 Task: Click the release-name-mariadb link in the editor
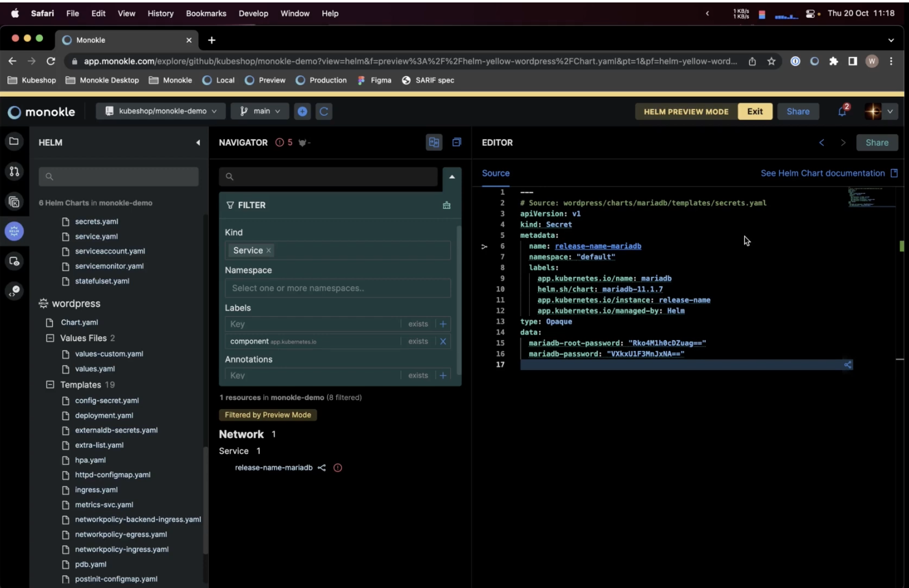pos(598,246)
